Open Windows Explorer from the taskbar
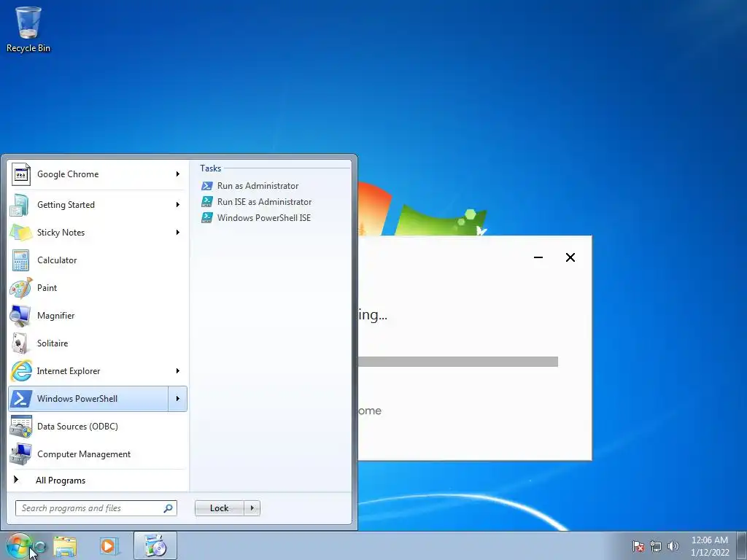Image resolution: width=747 pixels, height=560 pixels. pyautogui.click(x=65, y=546)
